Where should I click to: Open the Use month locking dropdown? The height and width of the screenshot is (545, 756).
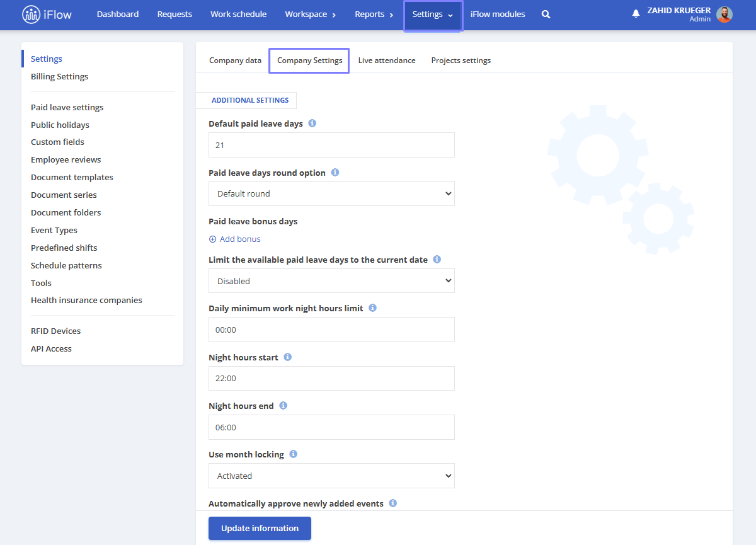point(331,476)
